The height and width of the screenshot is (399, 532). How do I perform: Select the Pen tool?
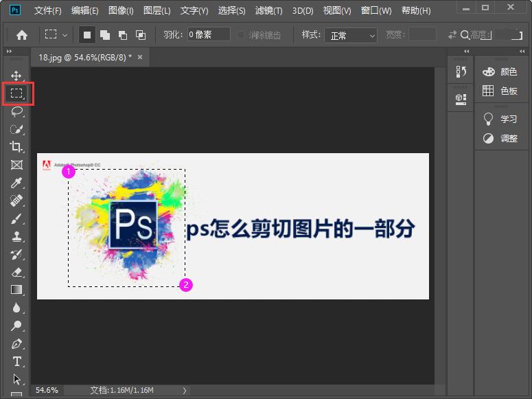[x=16, y=343]
